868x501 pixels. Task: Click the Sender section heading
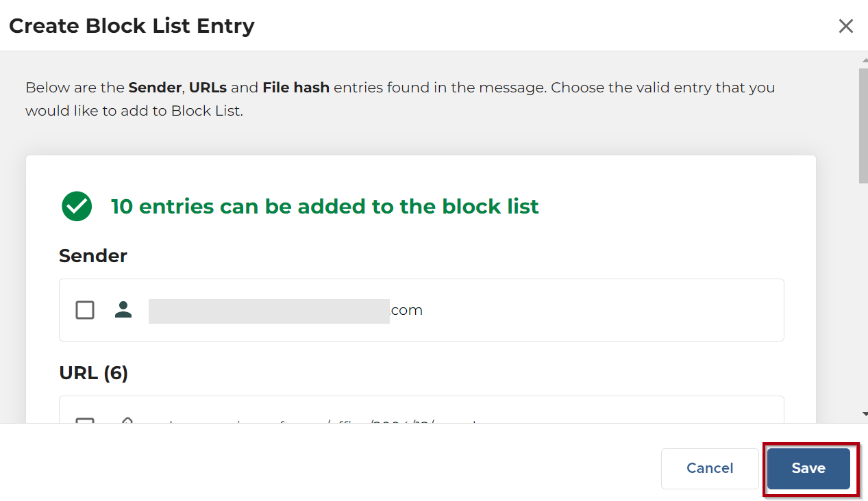[x=93, y=256]
